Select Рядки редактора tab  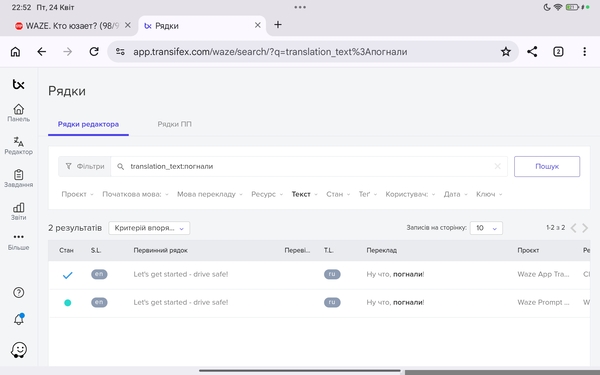(88, 124)
